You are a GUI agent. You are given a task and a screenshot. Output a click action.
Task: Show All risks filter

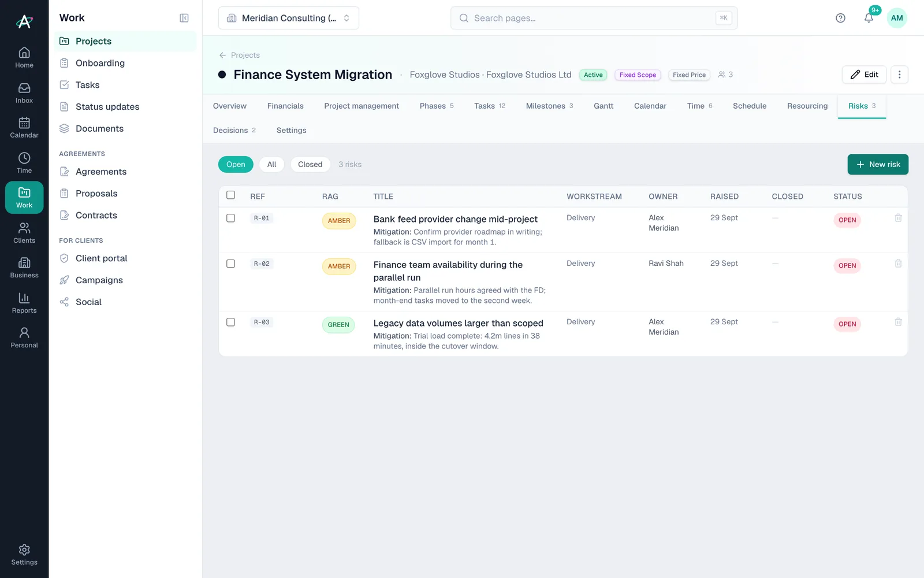click(x=271, y=164)
